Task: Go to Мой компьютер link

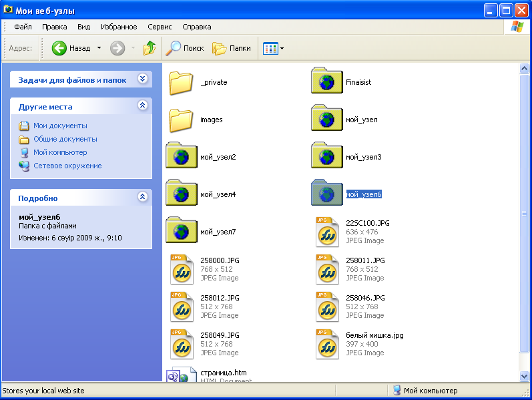Action: coord(60,152)
